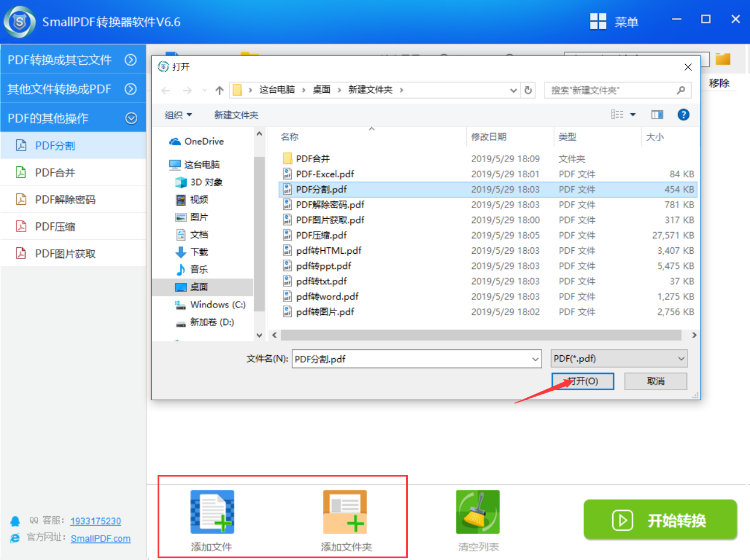Go up one folder level arrow
The width and height of the screenshot is (750, 560).
[219, 90]
